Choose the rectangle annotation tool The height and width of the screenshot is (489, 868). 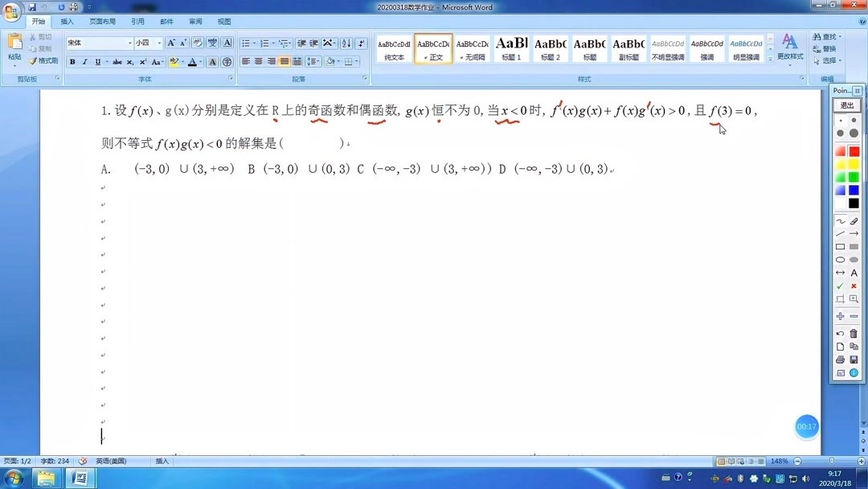(x=840, y=247)
